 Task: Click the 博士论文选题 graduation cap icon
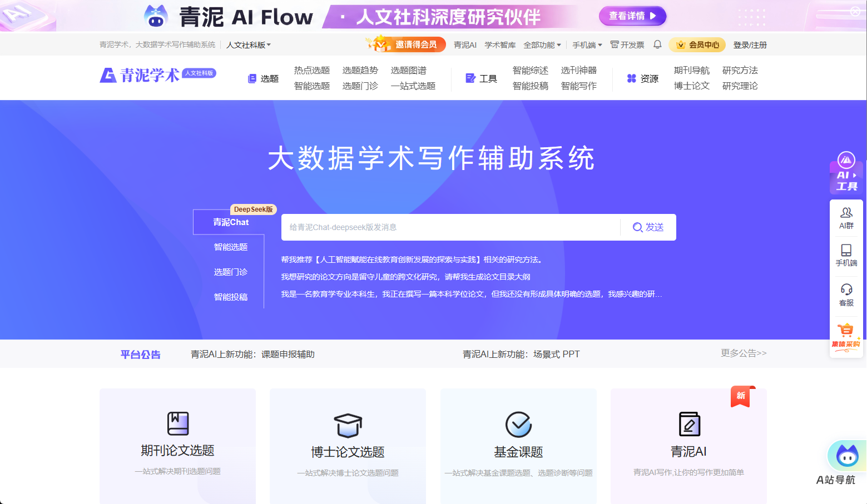(348, 426)
